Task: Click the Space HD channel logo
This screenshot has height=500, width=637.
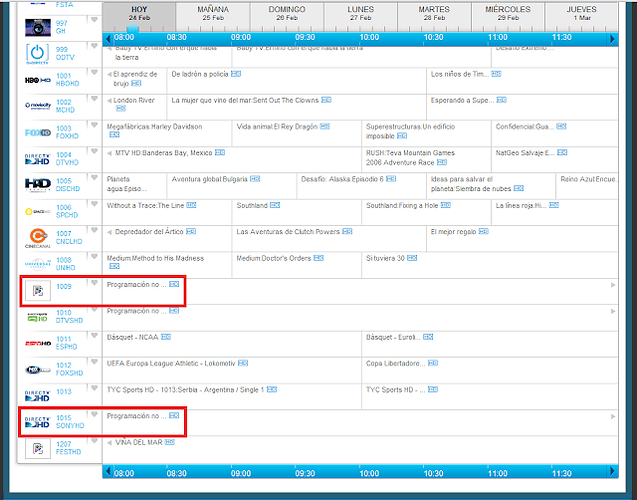Action: (37, 210)
